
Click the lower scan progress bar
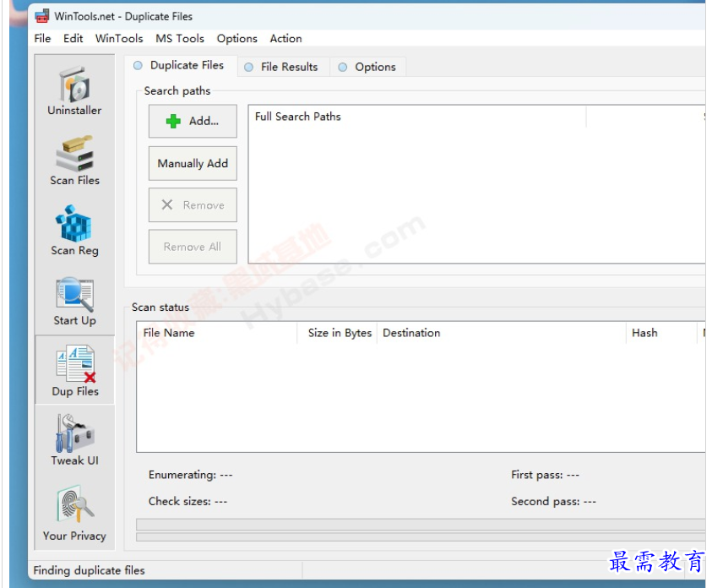421,537
